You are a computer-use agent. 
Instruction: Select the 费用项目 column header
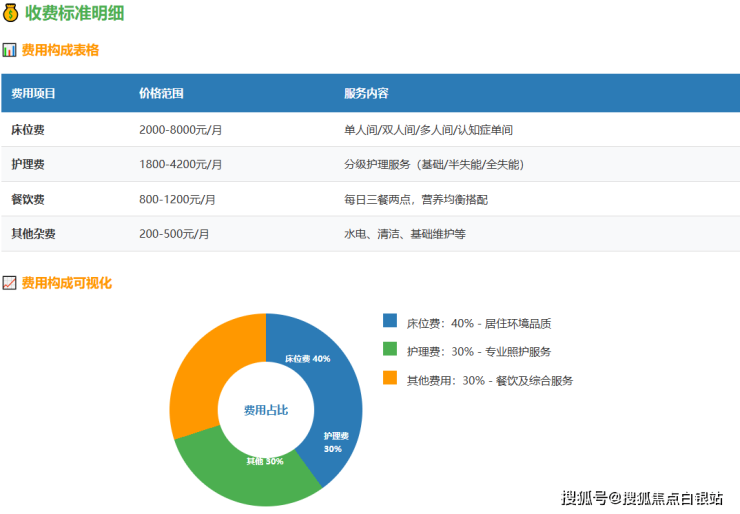(x=33, y=93)
